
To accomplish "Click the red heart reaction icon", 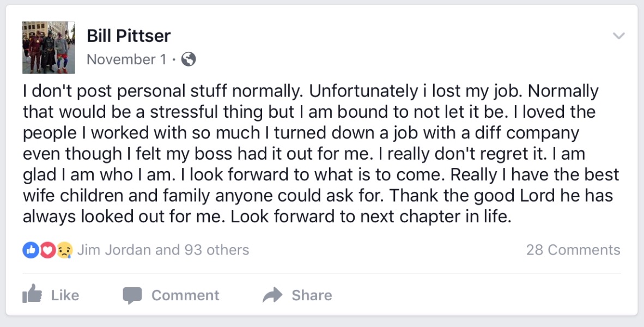I will [47, 250].
